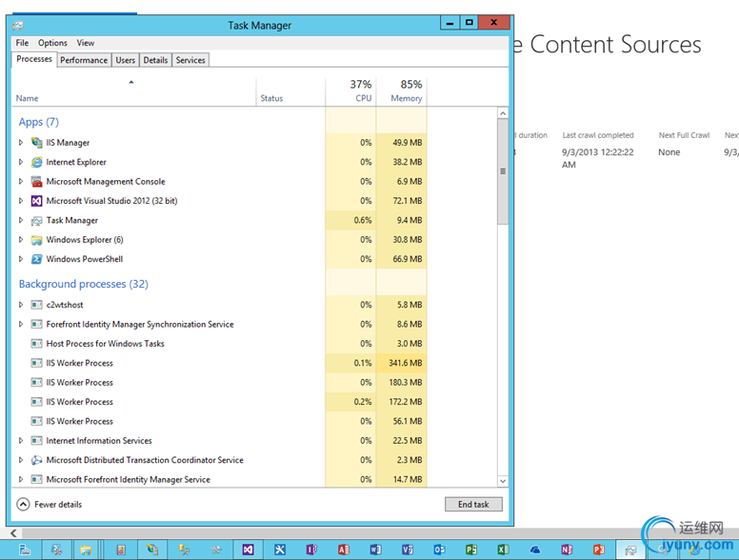Expand the IIS Manager app row
The height and width of the screenshot is (560, 739).
pos(21,142)
